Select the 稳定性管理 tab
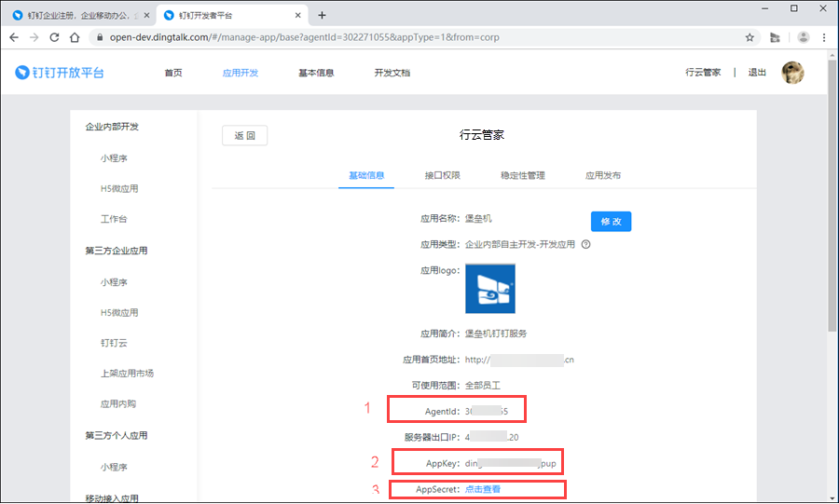Viewport: 839px width, 504px height. [x=523, y=175]
